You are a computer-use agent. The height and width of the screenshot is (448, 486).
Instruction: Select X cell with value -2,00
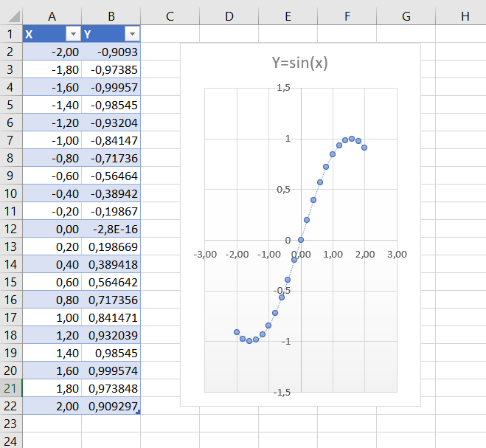click(52, 52)
